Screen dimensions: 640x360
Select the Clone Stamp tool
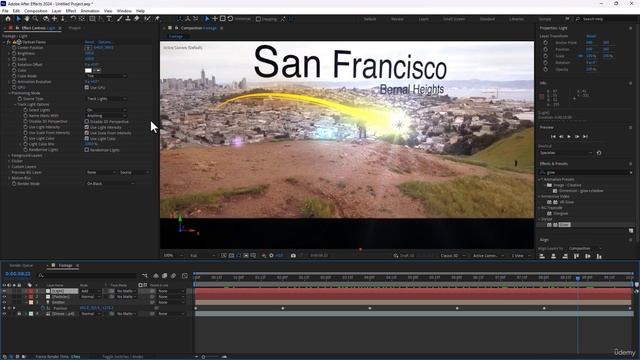pyautogui.click(x=128, y=19)
